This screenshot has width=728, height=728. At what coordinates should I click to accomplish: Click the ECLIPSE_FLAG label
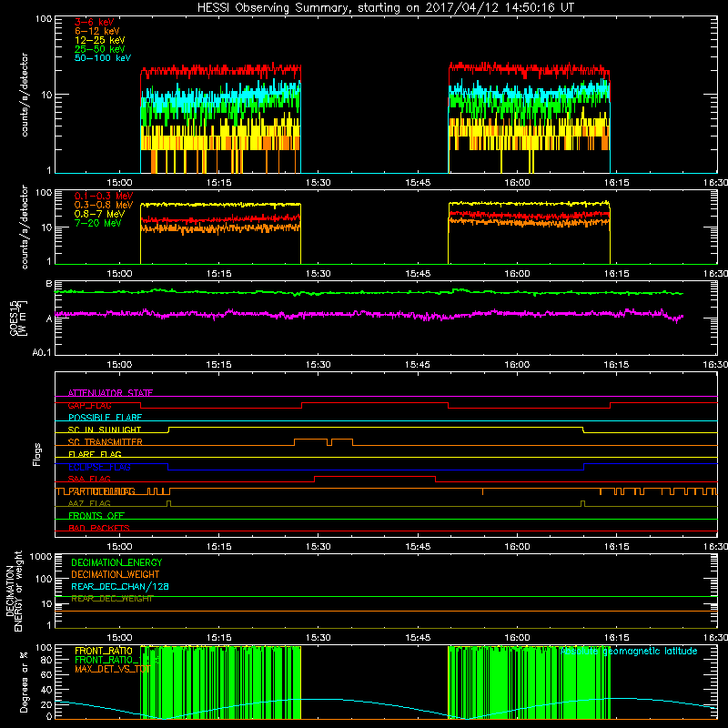(x=99, y=467)
